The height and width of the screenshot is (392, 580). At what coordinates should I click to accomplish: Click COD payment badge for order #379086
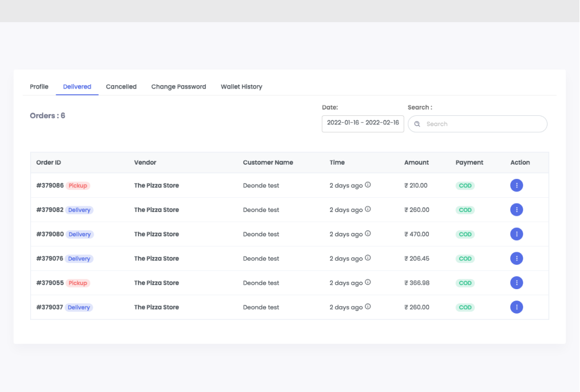pyautogui.click(x=465, y=186)
